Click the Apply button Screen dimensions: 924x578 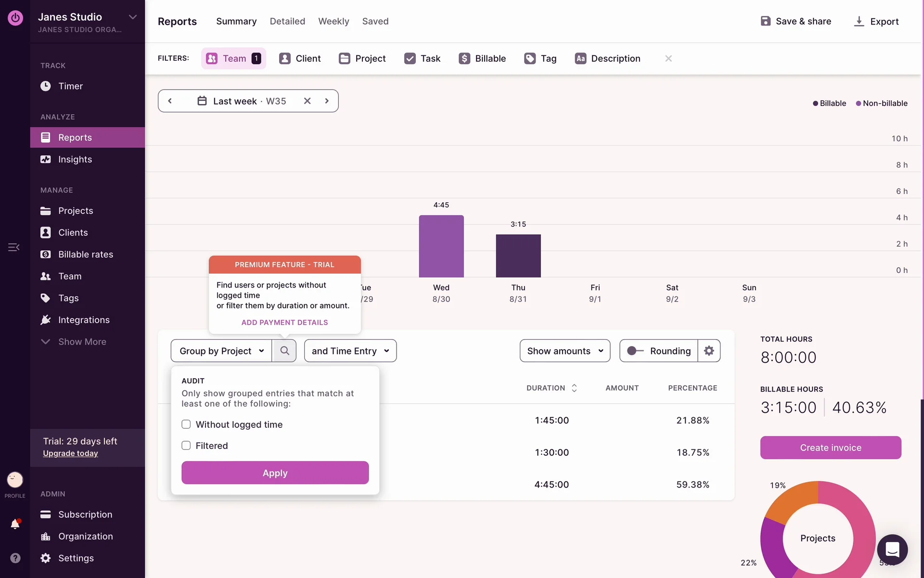[275, 473]
